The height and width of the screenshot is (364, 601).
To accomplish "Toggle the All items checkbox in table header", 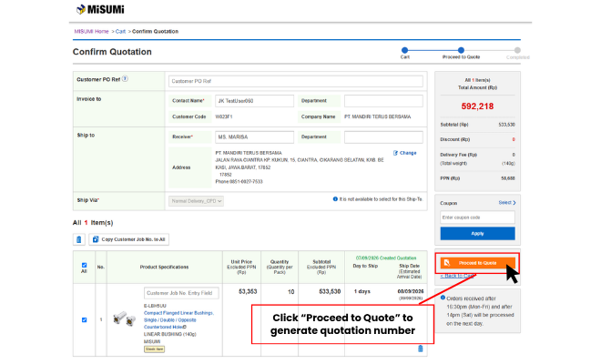I will pyautogui.click(x=84, y=265).
